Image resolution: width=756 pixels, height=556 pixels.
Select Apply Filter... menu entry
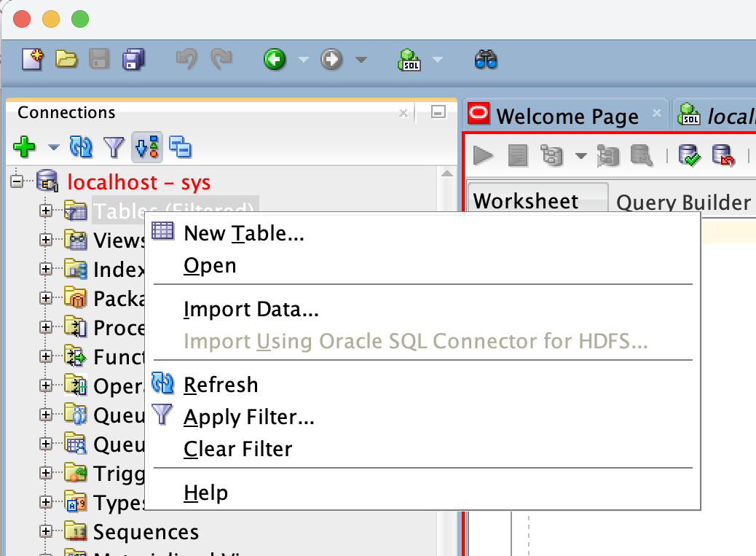pos(248,418)
